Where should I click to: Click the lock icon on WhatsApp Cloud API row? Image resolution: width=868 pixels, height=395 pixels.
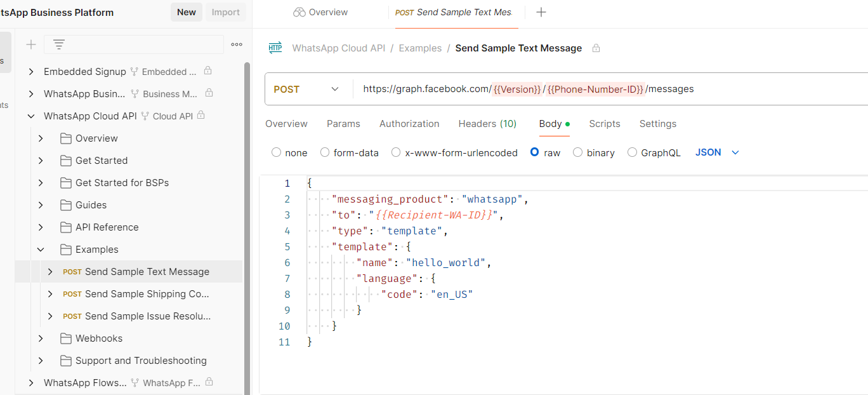pyautogui.click(x=201, y=116)
